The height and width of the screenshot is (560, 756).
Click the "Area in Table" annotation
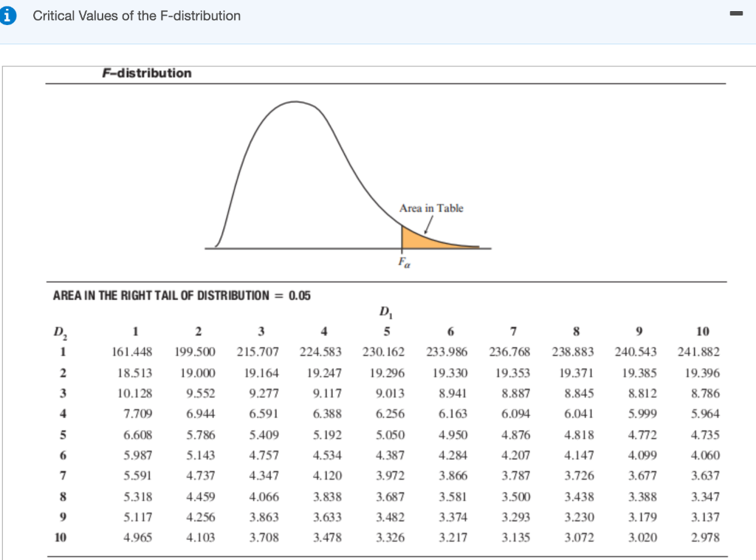(433, 208)
